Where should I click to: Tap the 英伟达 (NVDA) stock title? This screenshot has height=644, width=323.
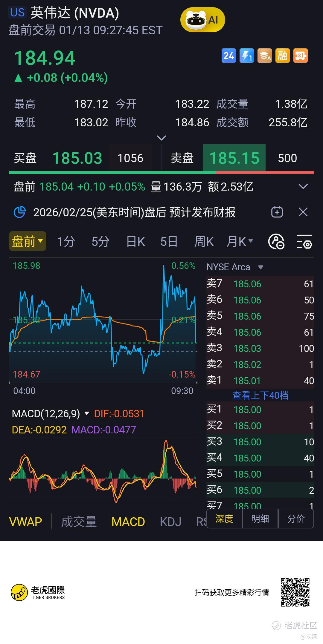[75, 13]
